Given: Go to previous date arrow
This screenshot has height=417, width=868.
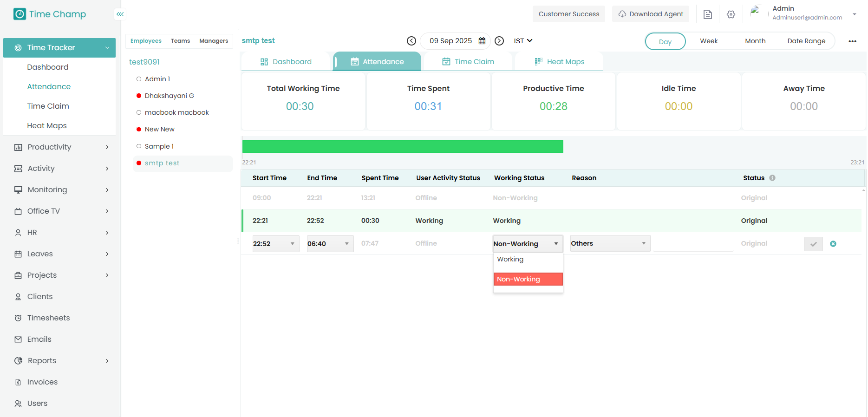Looking at the screenshot, I should pos(411,41).
